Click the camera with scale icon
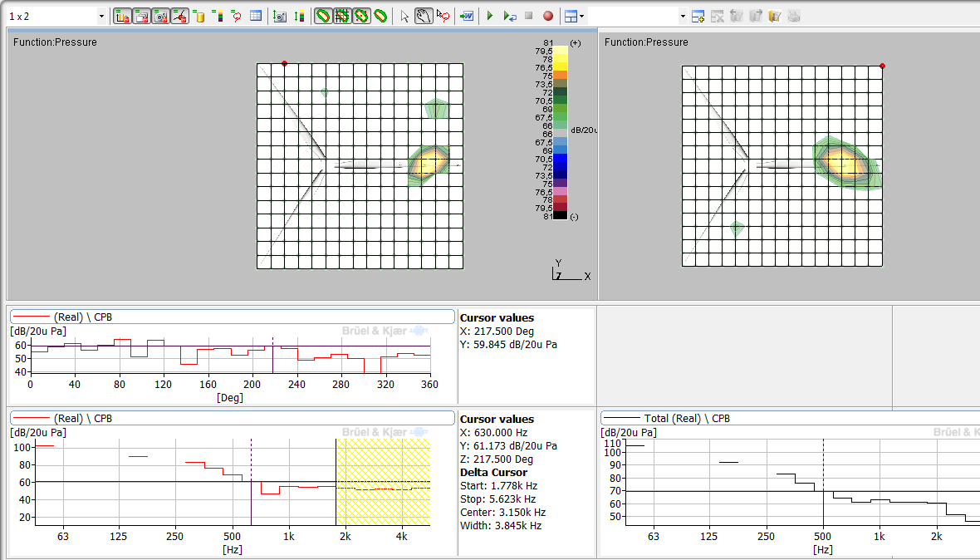Screen dimensions: 980x560 280,16
